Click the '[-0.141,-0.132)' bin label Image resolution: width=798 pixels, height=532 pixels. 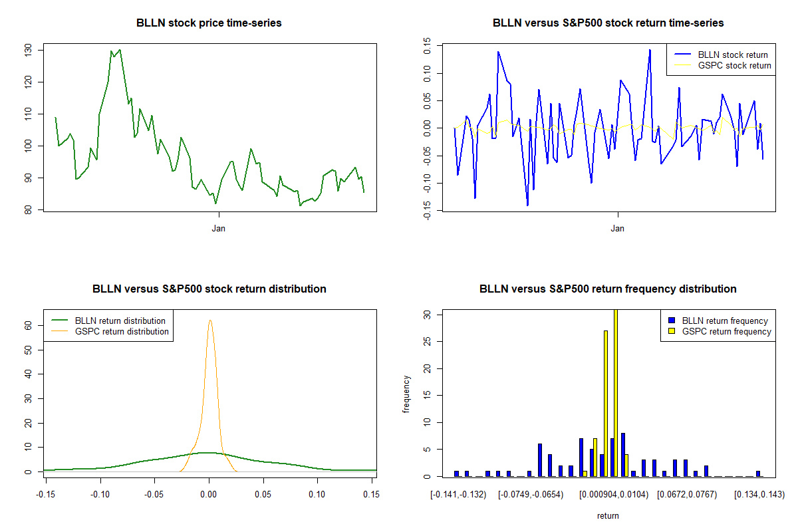pos(458,494)
